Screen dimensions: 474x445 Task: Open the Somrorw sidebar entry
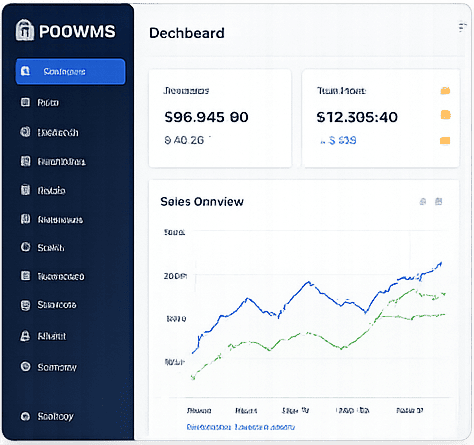pyautogui.click(x=49, y=367)
